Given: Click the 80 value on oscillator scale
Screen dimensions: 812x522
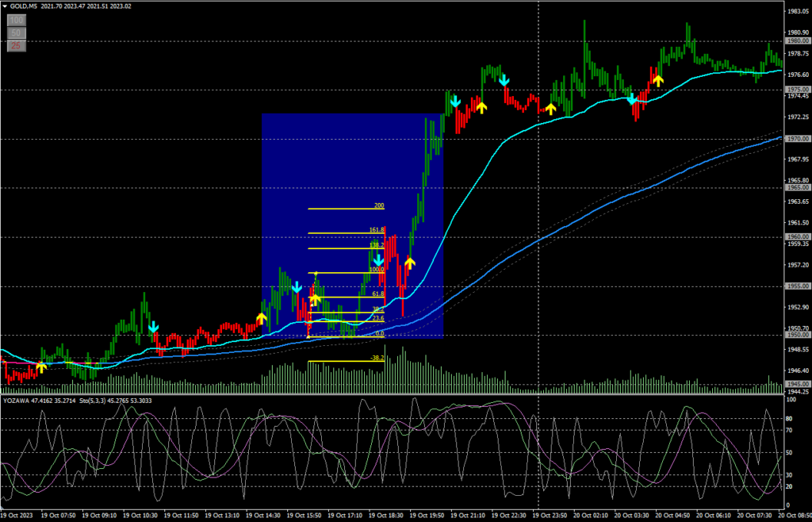Looking at the screenshot, I should coord(790,419).
